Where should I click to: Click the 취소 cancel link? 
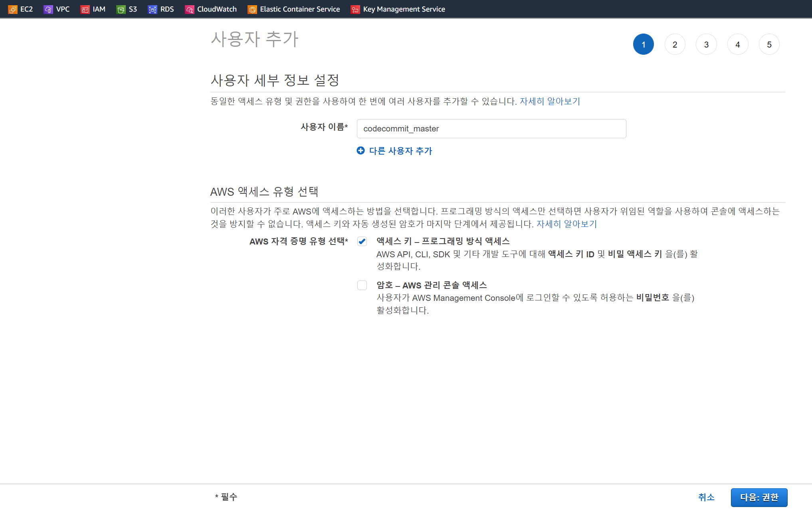[706, 497]
